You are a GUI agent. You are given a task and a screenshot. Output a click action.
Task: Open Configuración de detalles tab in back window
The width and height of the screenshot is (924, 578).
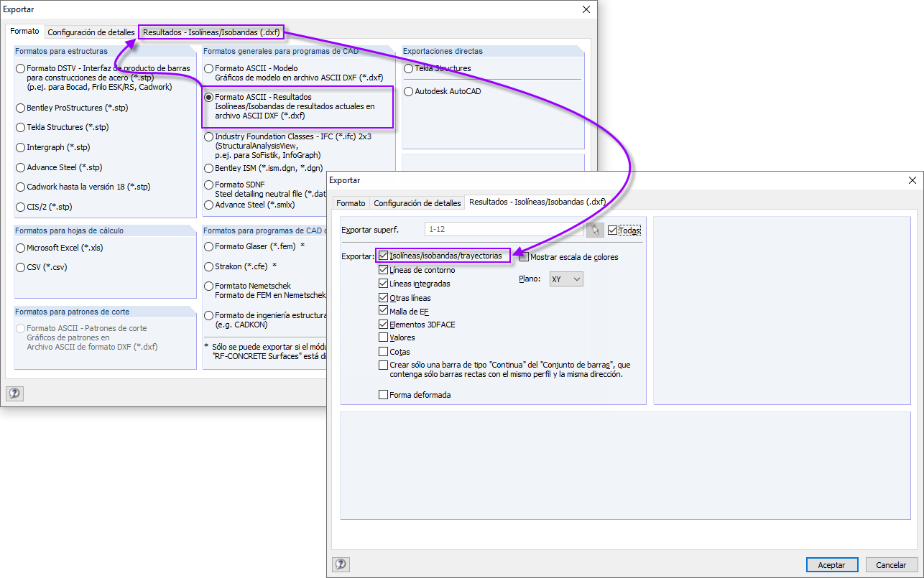[91, 32]
